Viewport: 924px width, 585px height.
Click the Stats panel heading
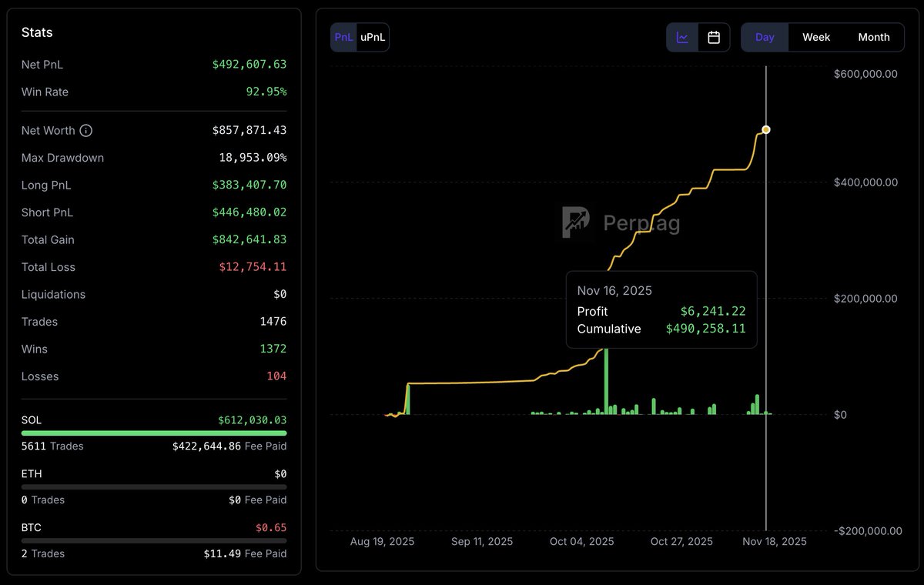(x=37, y=32)
